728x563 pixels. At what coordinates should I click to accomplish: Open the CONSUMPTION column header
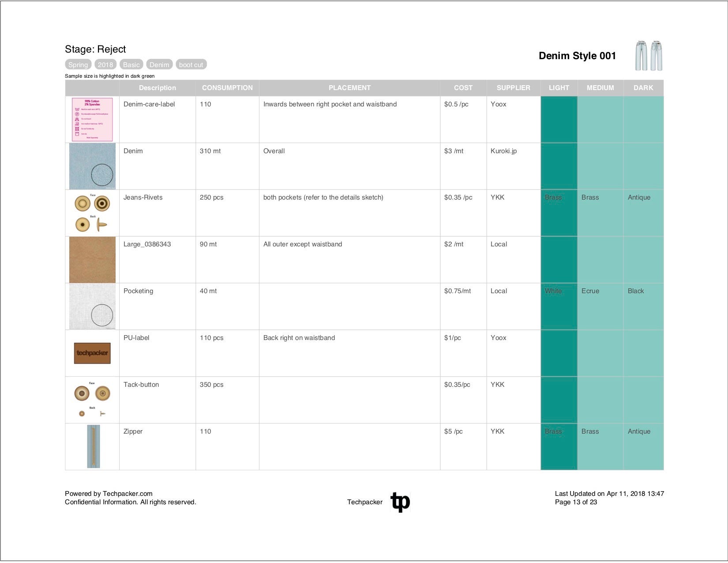tap(227, 88)
